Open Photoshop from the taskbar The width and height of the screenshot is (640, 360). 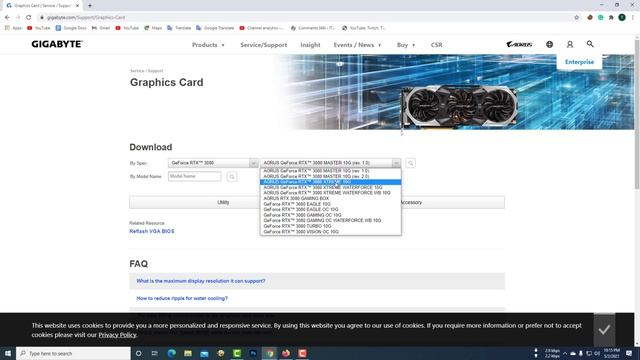click(253, 353)
